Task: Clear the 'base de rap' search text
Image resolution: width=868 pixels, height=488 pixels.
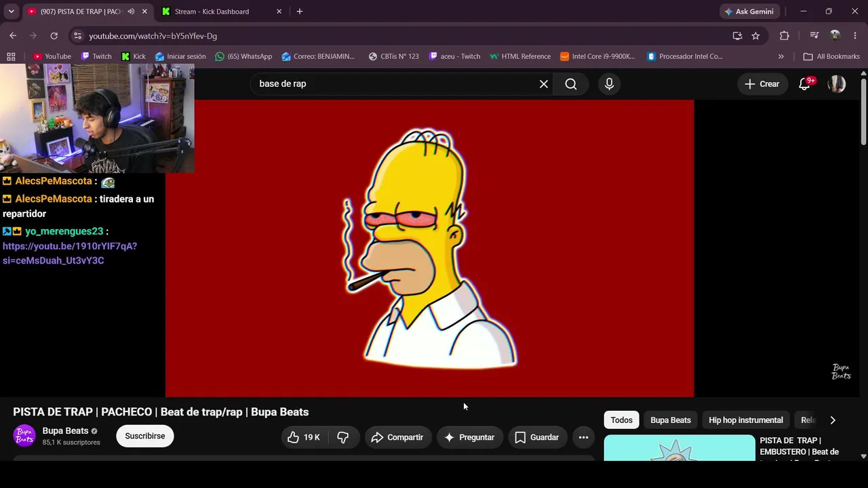Action: click(544, 84)
